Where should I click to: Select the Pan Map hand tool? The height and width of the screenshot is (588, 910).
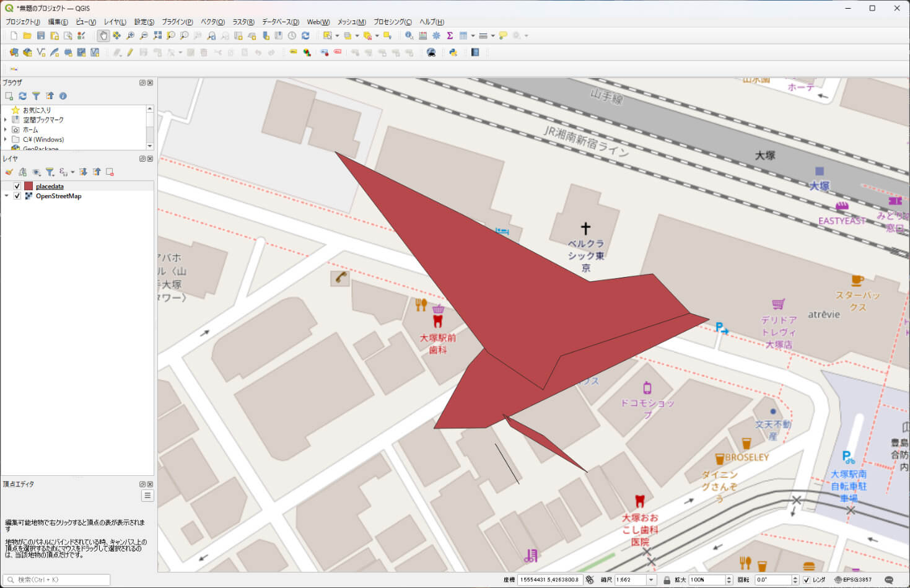[x=103, y=36]
